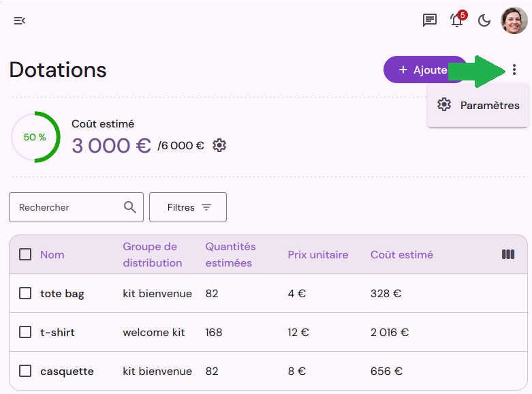The width and height of the screenshot is (532, 394).
Task: Sort by Prix unitaire column header
Action: click(x=318, y=255)
